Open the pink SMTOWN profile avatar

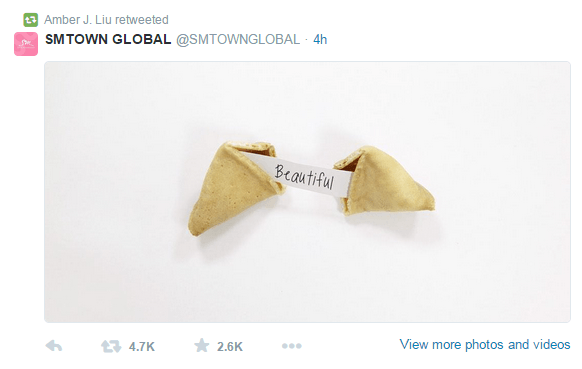coord(26,44)
